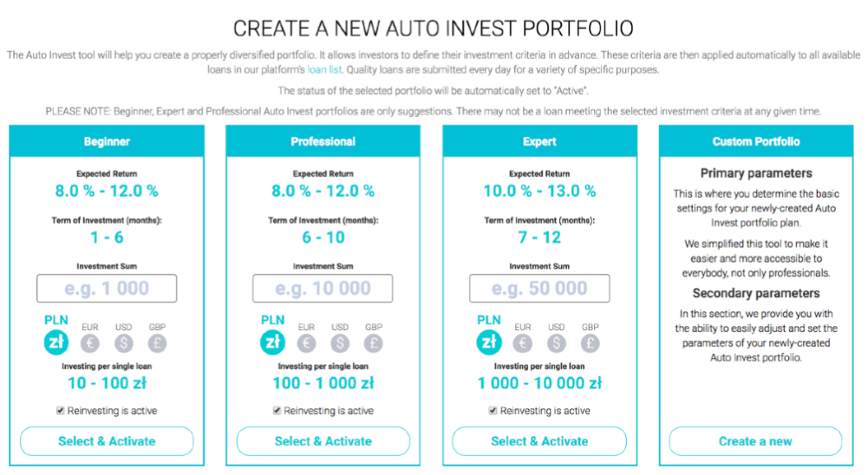
Task: Select & Activate the Expert portfolio
Action: 539,441
